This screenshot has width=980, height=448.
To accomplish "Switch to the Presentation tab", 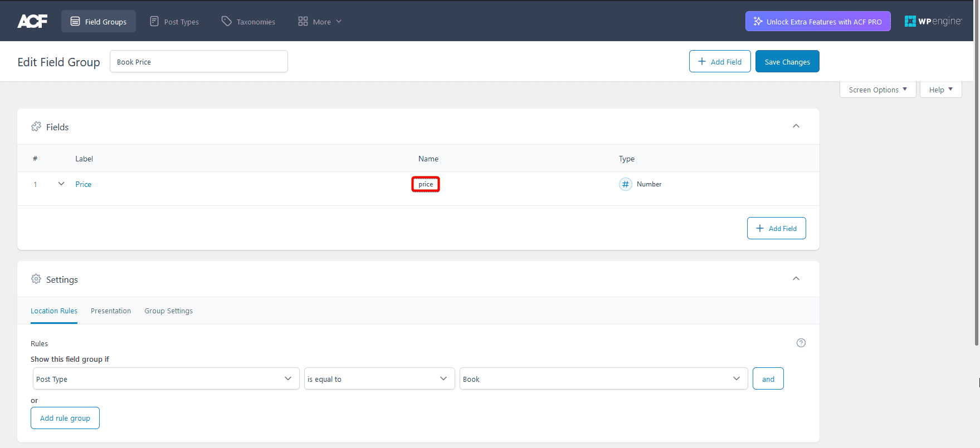I will coord(111,311).
